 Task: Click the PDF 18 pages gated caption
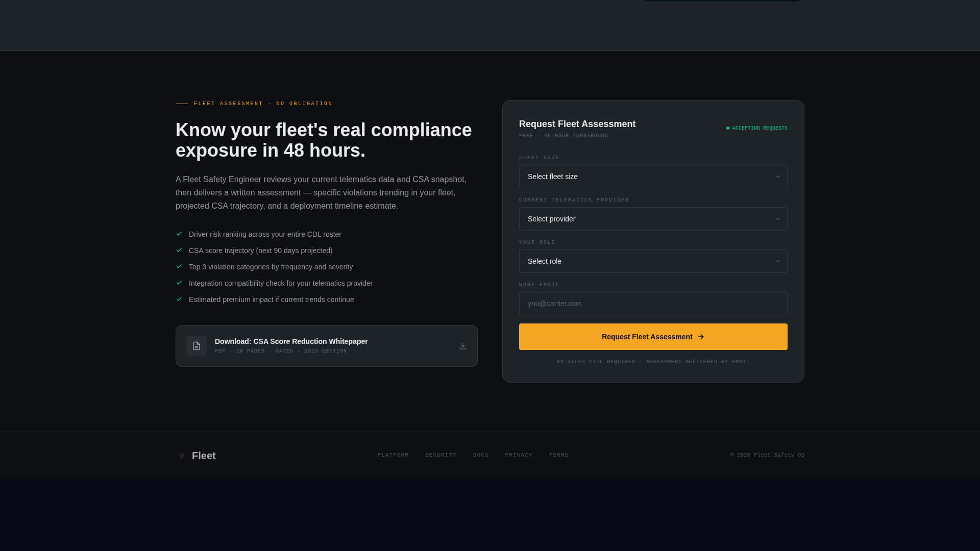[x=281, y=351]
